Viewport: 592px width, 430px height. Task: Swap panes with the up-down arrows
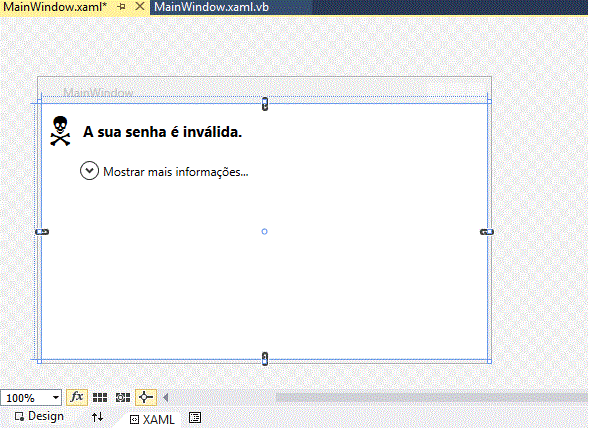[x=97, y=417]
